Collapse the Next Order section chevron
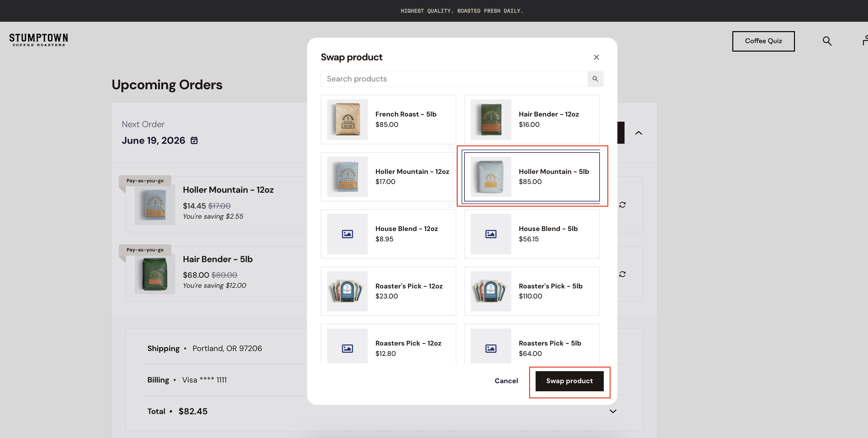The width and height of the screenshot is (868, 438). [639, 133]
